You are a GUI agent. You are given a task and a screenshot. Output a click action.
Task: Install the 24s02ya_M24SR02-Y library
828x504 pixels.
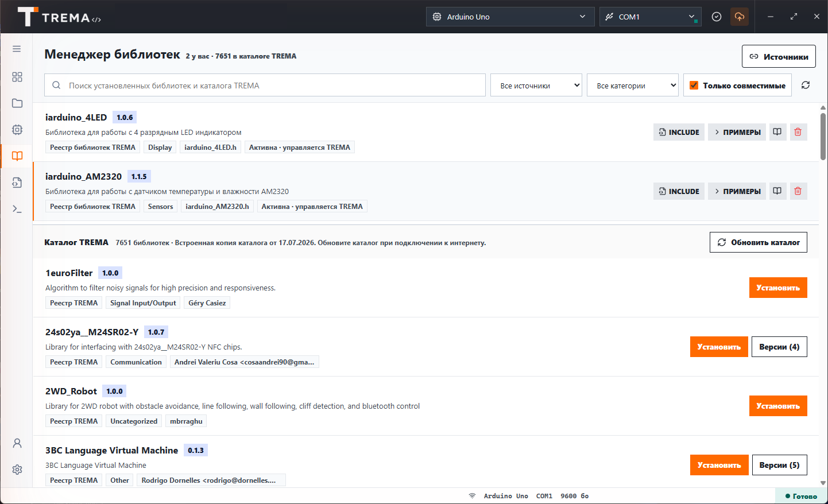(x=719, y=347)
